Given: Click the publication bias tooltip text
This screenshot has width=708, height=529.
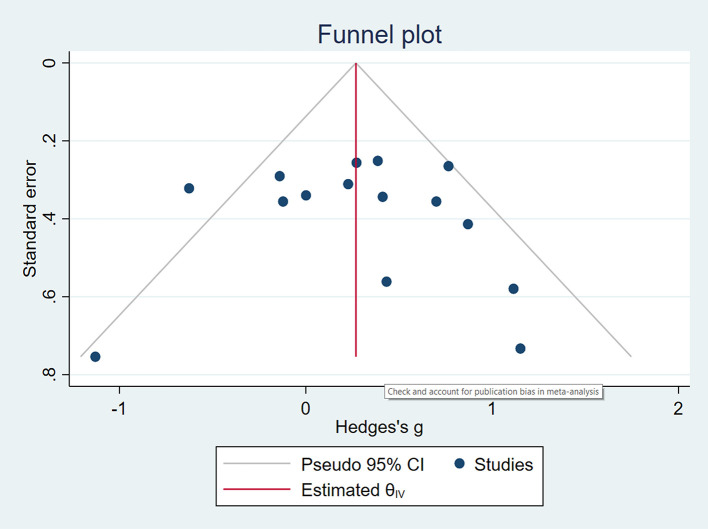Looking at the screenshot, I should point(493,392).
